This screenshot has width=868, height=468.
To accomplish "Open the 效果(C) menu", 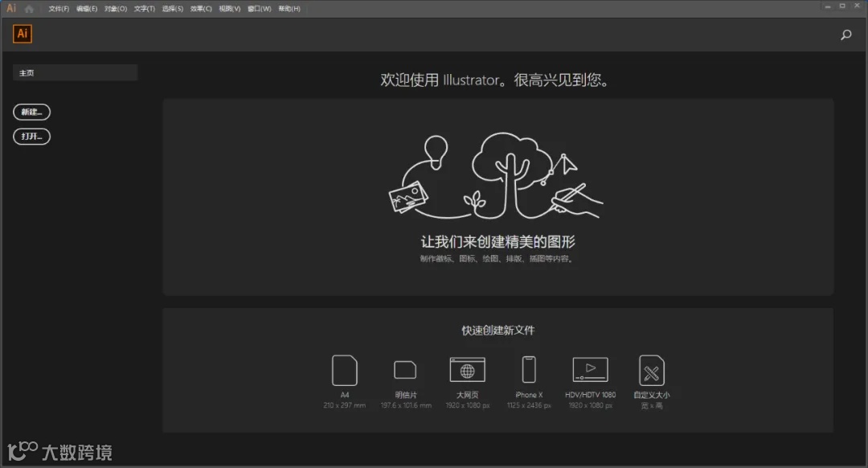I will click(x=201, y=9).
